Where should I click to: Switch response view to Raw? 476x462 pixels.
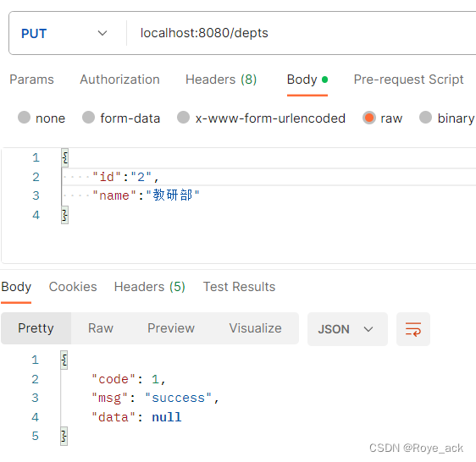pos(101,328)
